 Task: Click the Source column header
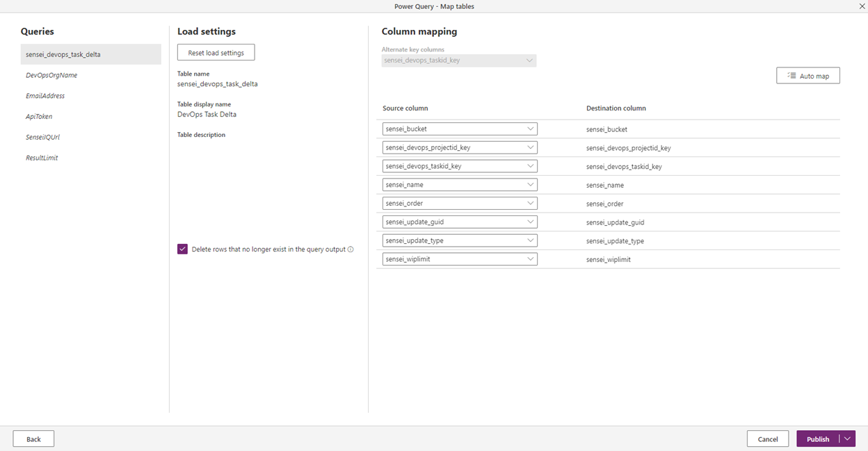pos(405,108)
